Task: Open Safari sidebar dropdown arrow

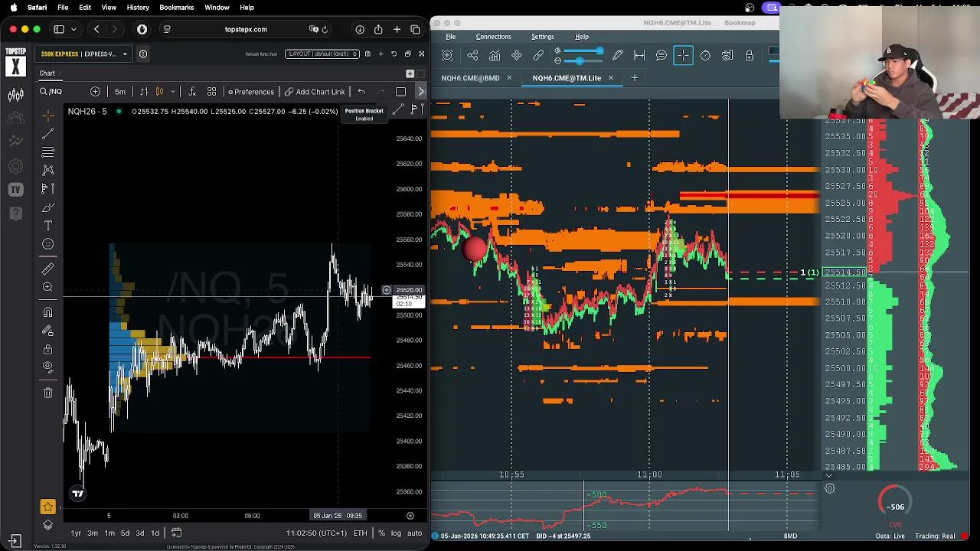Action: coord(73,29)
